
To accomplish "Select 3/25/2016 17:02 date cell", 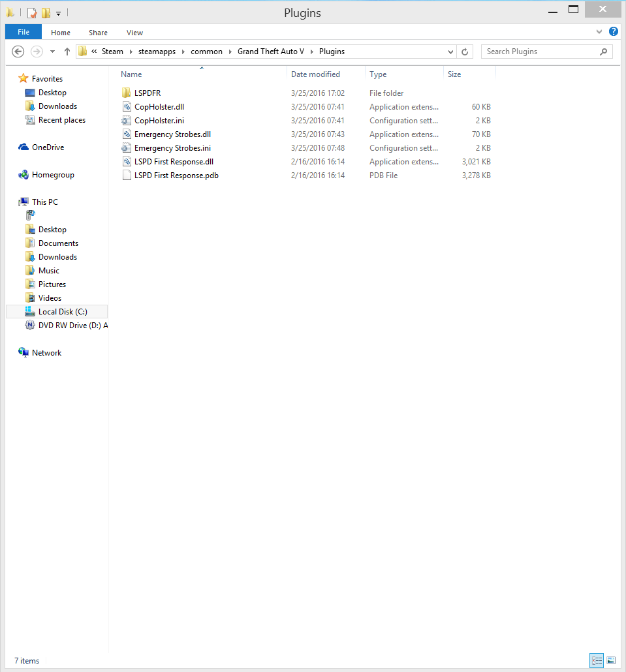I will [x=318, y=93].
